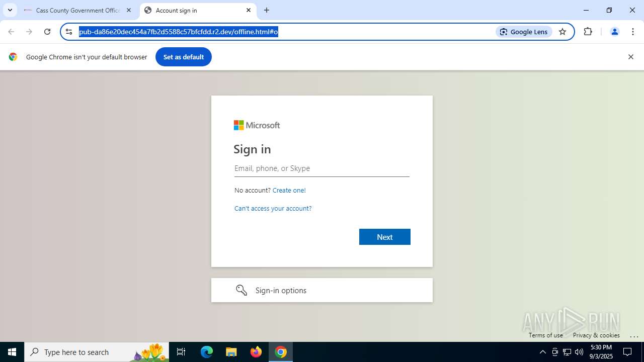644x362 pixels.
Task: Restore down the Chrome window
Action: [x=609, y=10]
